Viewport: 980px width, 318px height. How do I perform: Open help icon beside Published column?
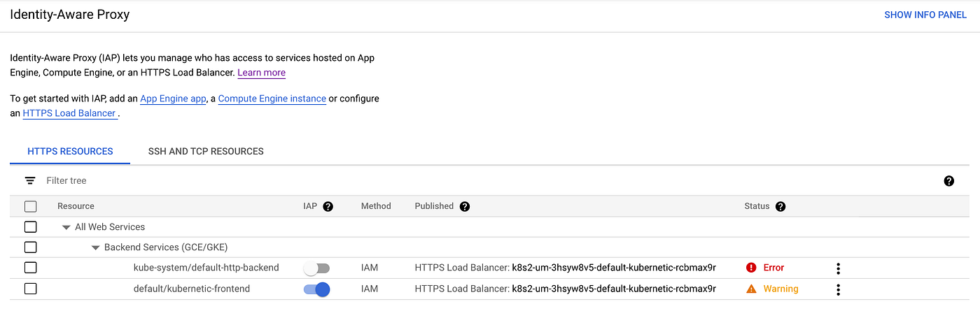[465, 206]
